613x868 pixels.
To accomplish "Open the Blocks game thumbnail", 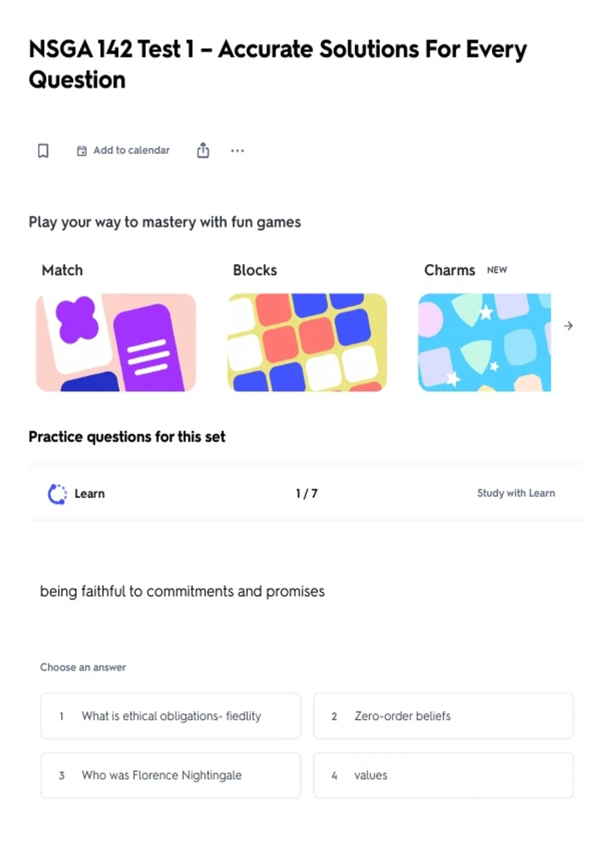I will pyautogui.click(x=307, y=342).
